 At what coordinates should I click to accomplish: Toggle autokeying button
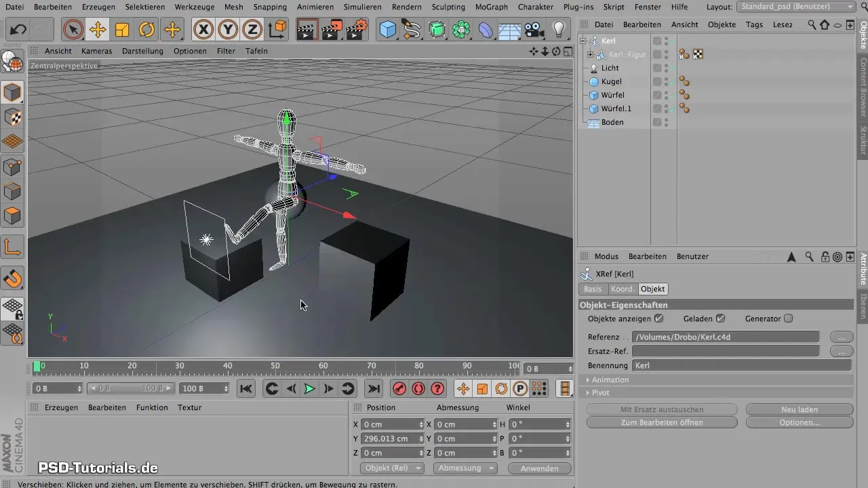(x=418, y=388)
